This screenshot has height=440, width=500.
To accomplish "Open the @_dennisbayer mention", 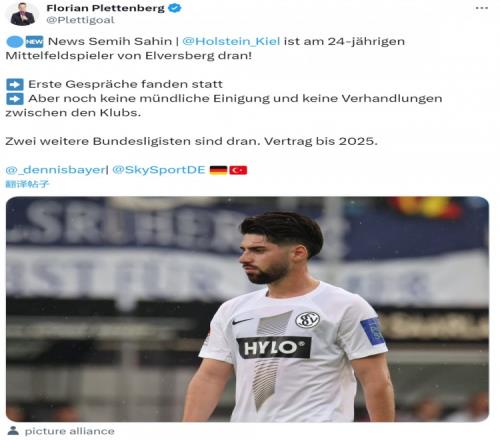I will pos(55,170).
